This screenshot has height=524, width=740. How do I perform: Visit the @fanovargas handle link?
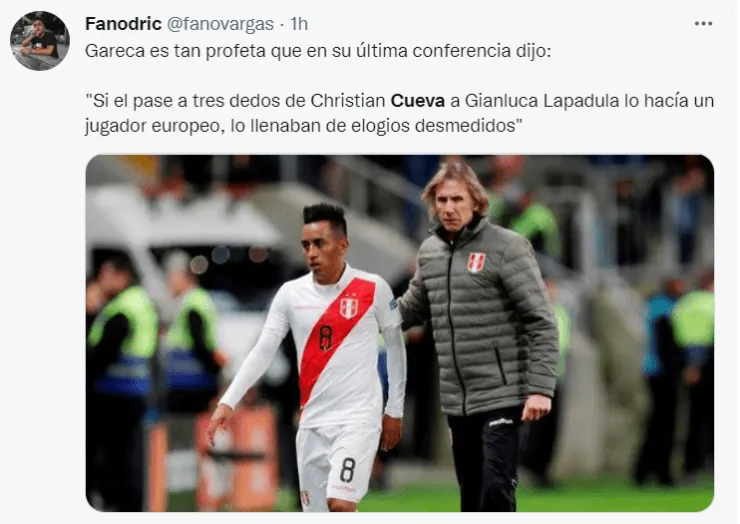click(x=220, y=24)
